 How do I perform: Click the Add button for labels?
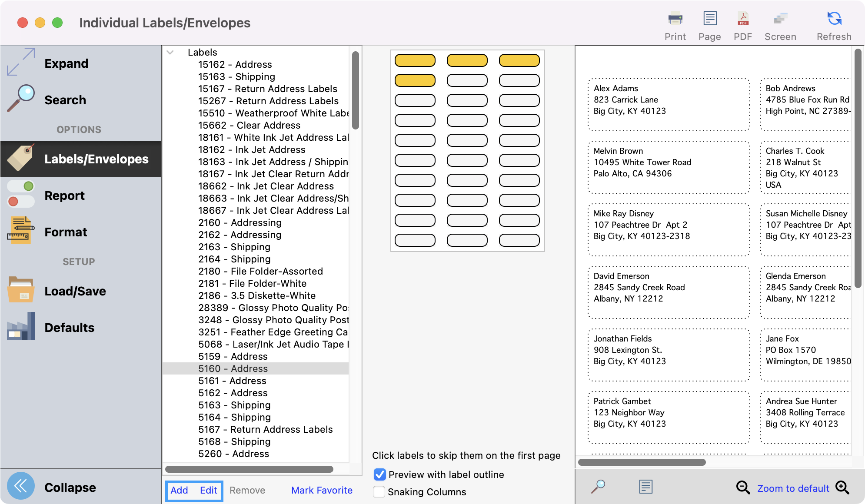click(x=179, y=490)
